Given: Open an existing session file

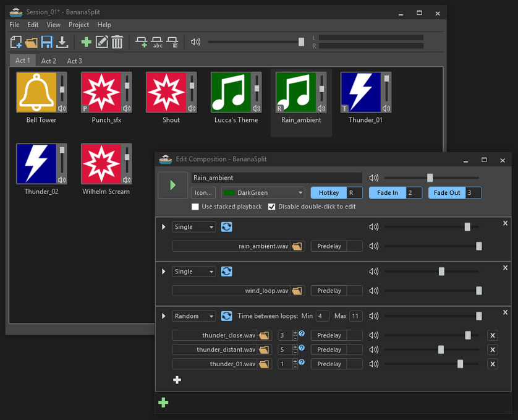Looking at the screenshot, I should (30, 41).
